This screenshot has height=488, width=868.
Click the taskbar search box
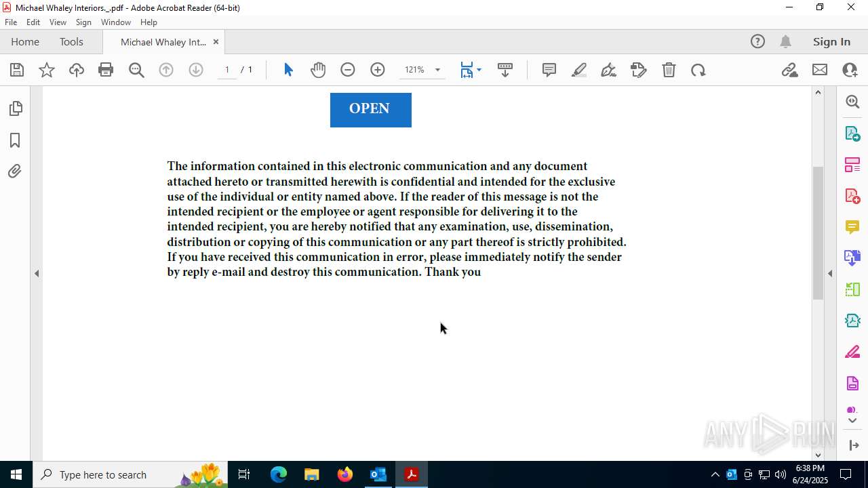pyautogui.click(x=130, y=474)
